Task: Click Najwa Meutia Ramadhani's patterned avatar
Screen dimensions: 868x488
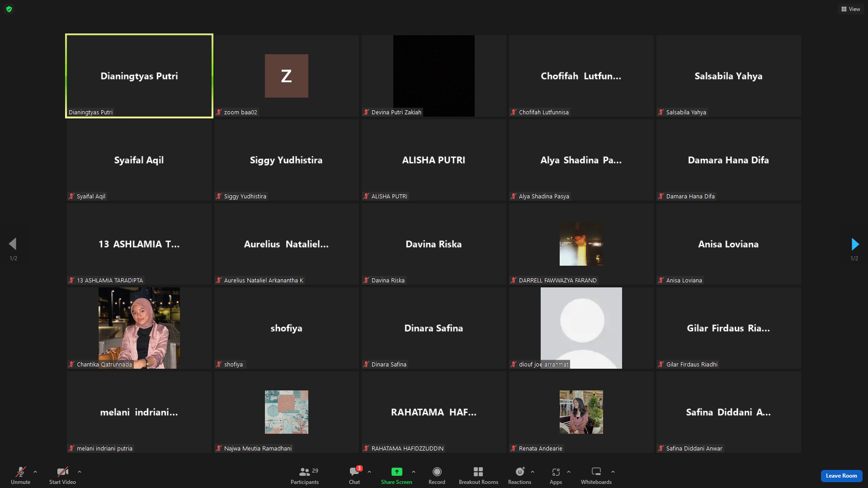Action: (x=287, y=412)
